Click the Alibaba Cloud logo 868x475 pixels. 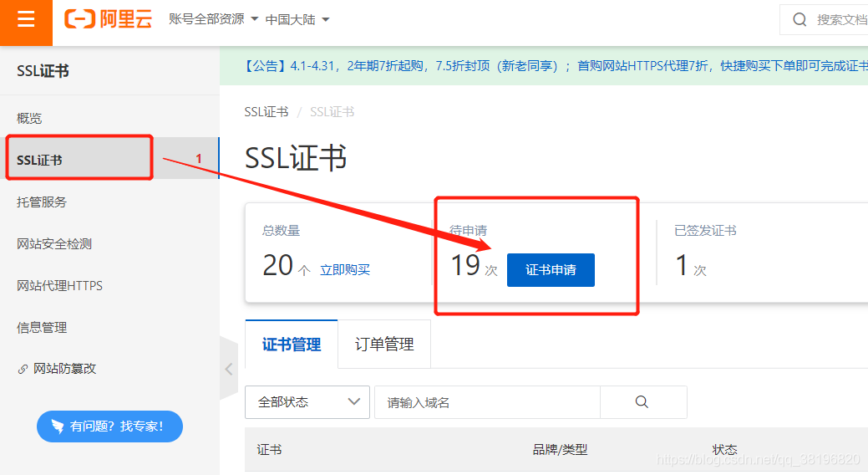coord(108,19)
